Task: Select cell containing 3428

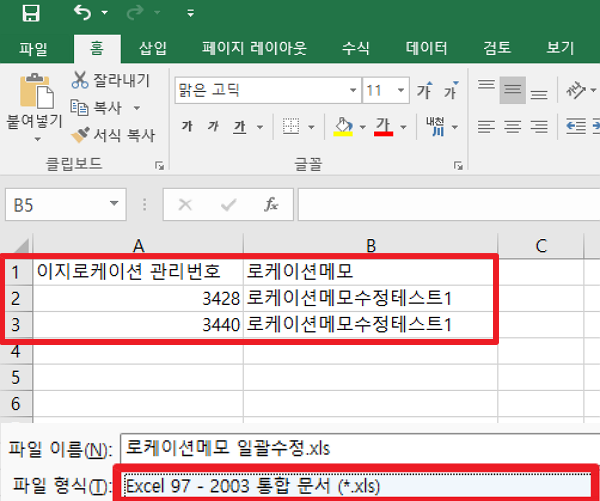Action: click(x=138, y=298)
